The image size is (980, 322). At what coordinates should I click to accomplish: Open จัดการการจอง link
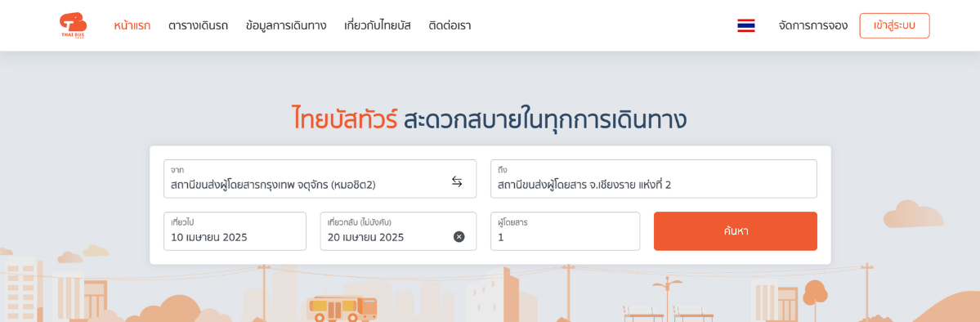tap(813, 25)
